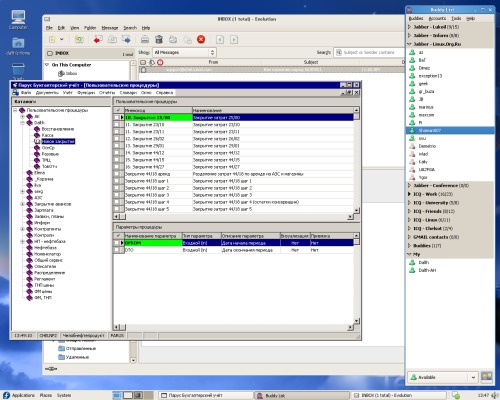Expand the Jabber - Conference buddy group

(x=410, y=185)
